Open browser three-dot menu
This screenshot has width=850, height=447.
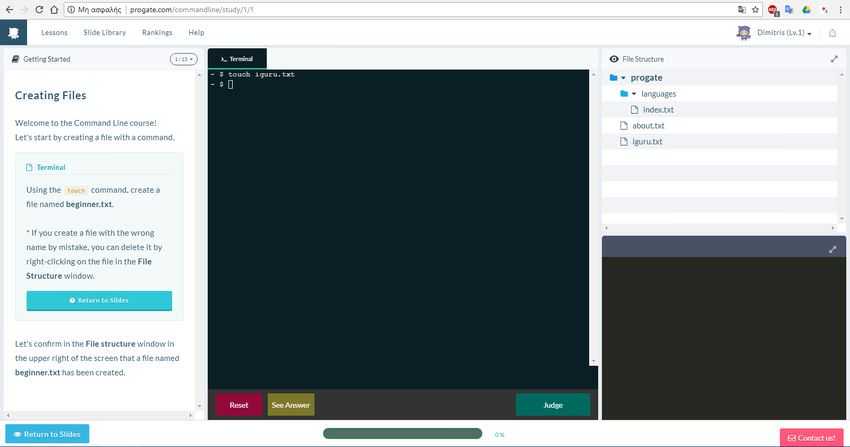click(841, 10)
